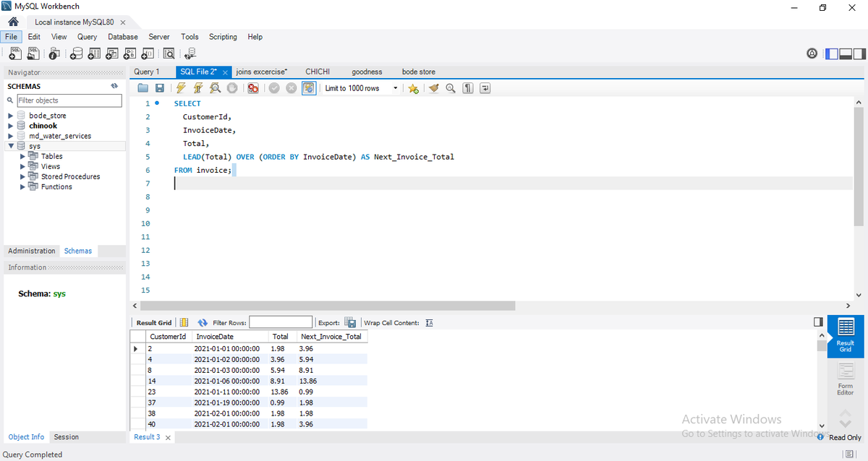The width and height of the screenshot is (868, 461).
Task: Expand Stored Procedures under sys
Action: point(22,176)
